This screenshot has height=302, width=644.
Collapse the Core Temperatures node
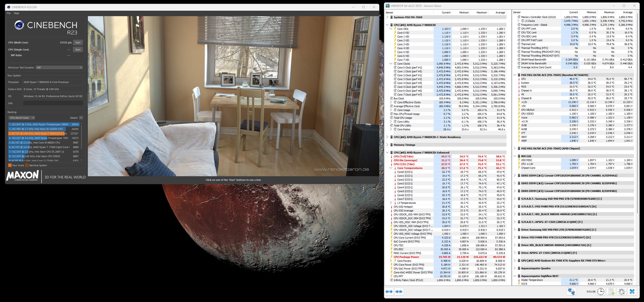click(x=391, y=168)
